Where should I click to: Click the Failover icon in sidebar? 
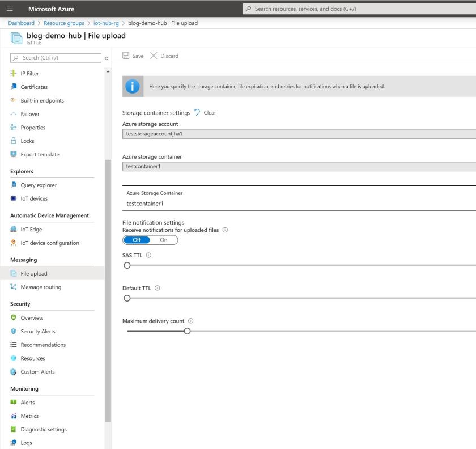click(x=14, y=114)
